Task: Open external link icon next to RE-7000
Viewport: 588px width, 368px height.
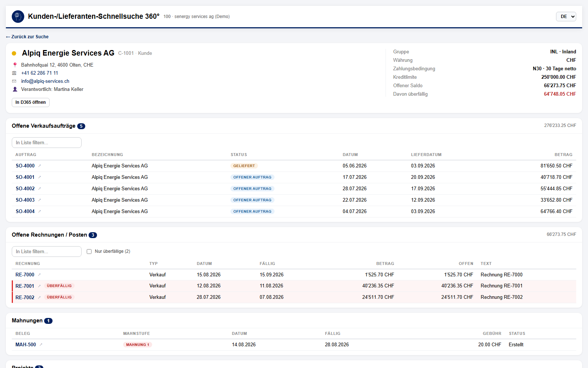Action: coord(39,275)
